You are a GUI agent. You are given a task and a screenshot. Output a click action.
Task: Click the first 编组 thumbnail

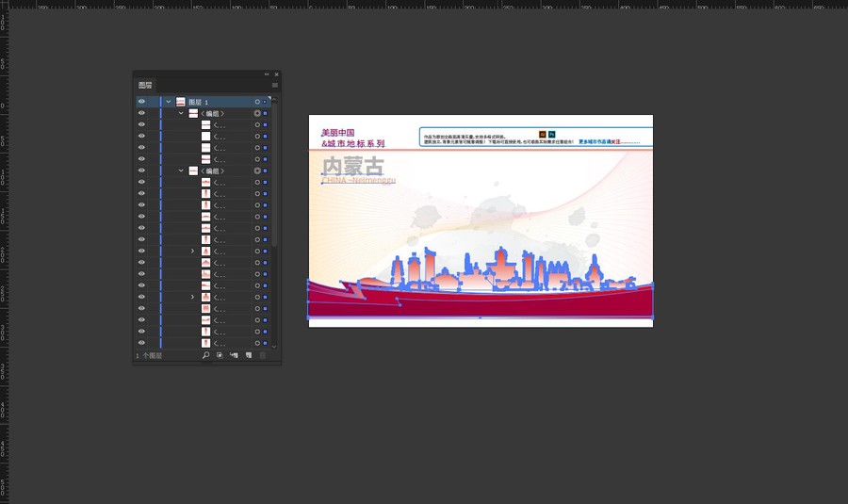pyautogui.click(x=193, y=114)
